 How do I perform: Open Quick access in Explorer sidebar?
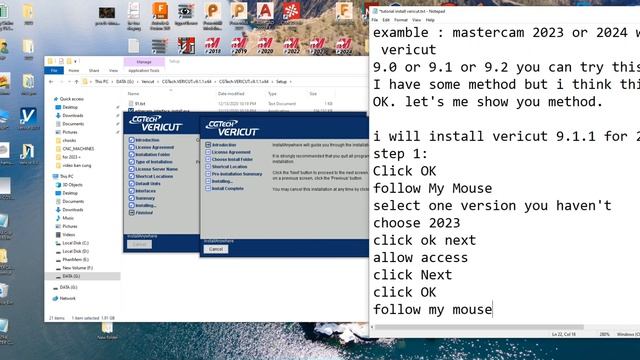click(x=71, y=99)
